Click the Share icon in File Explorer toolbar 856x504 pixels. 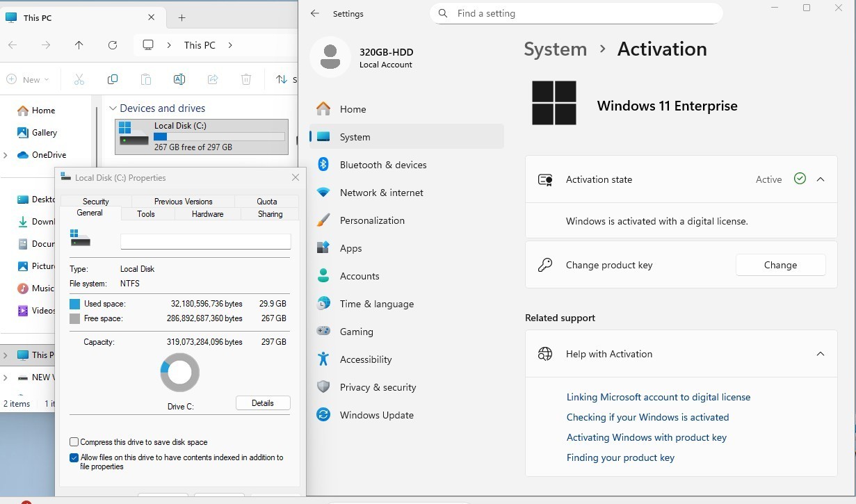[x=213, y=80]
